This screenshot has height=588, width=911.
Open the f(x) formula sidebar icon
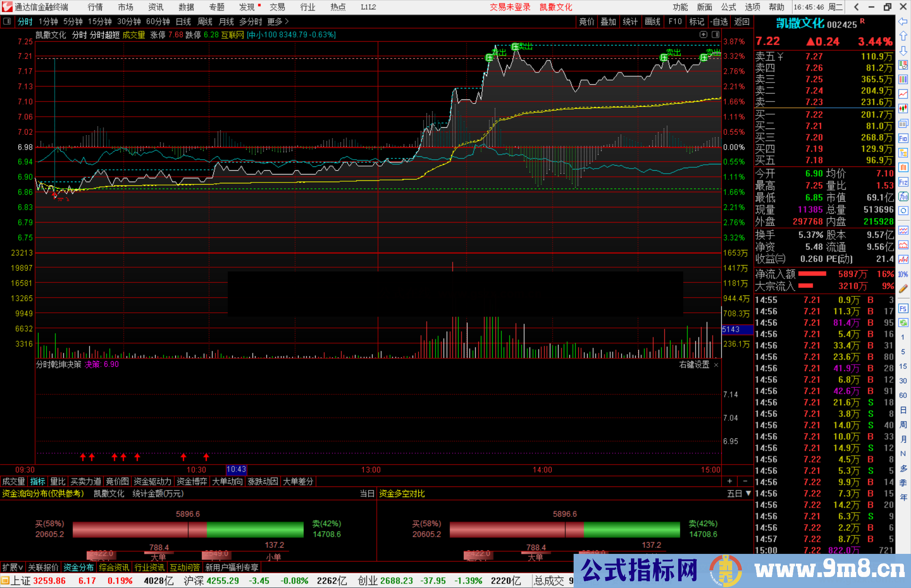coord(903,196)
